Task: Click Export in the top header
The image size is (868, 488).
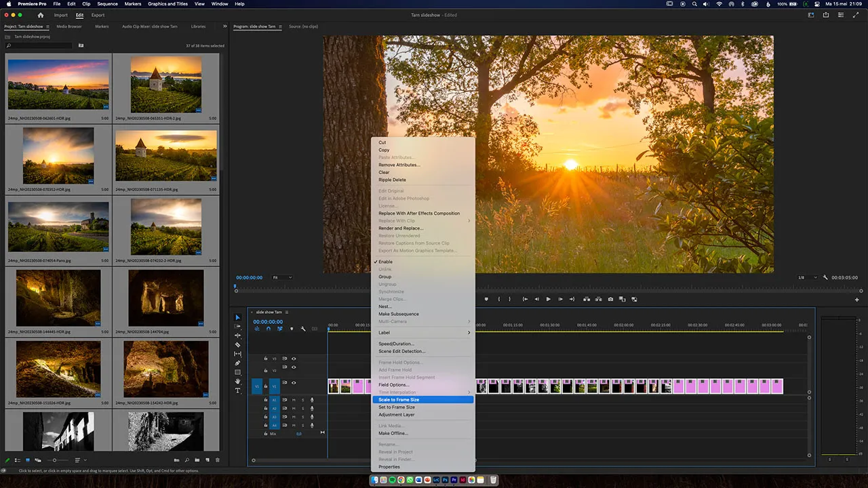Action: pyautogui.click(x=98, y=15)
